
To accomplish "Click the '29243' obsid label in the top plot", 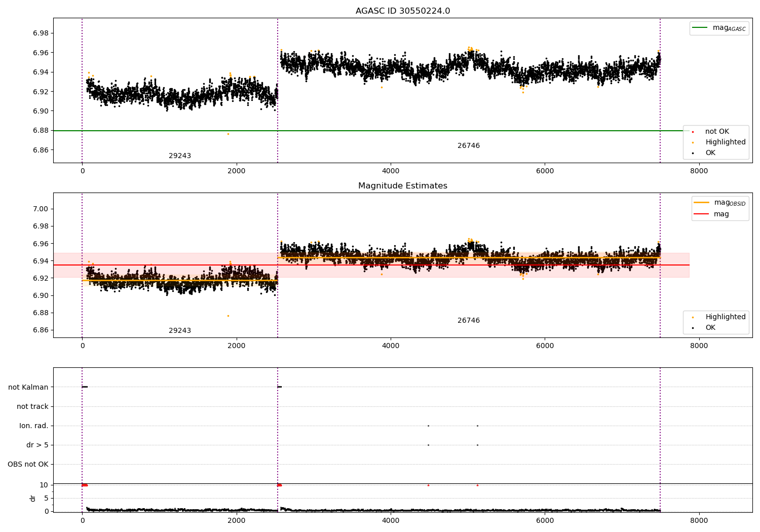I will coord(180,156).
